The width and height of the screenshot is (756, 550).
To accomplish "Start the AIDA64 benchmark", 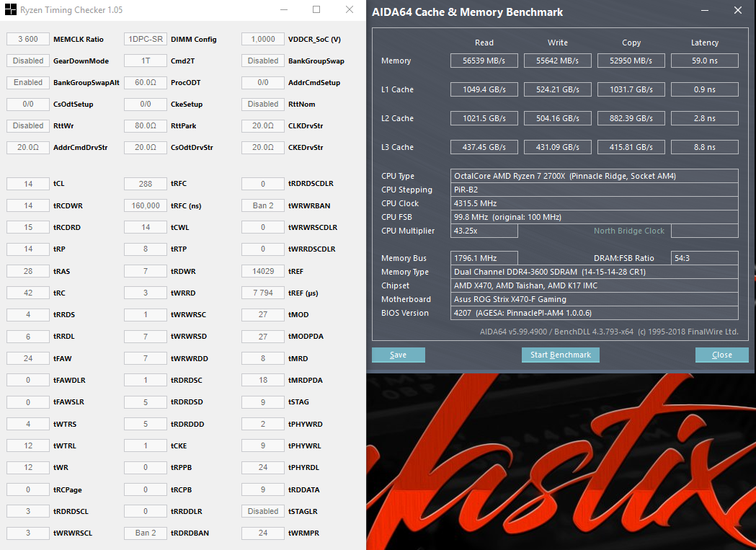I will 560,355.
